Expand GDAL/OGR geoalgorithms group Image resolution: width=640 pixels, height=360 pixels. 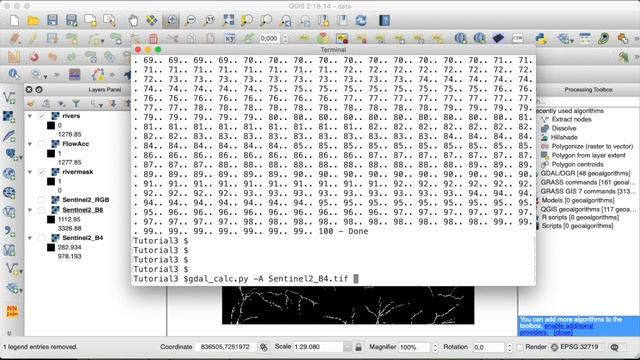click(x=585, y=173)
